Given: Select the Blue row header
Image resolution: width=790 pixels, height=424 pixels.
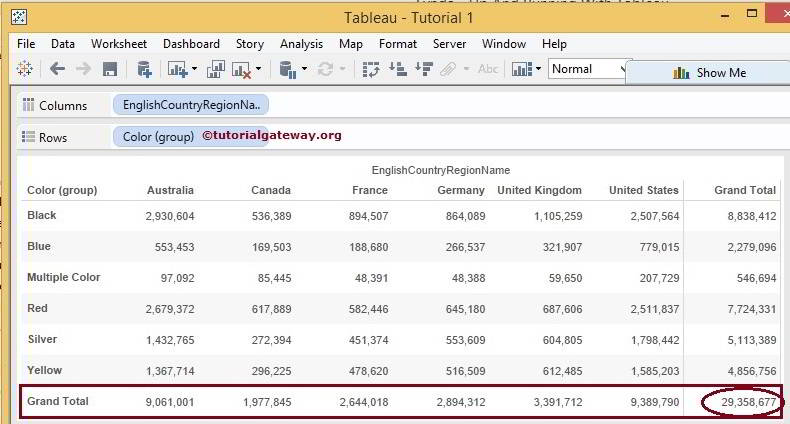Looking at the screenshot, I should point(39,246).
